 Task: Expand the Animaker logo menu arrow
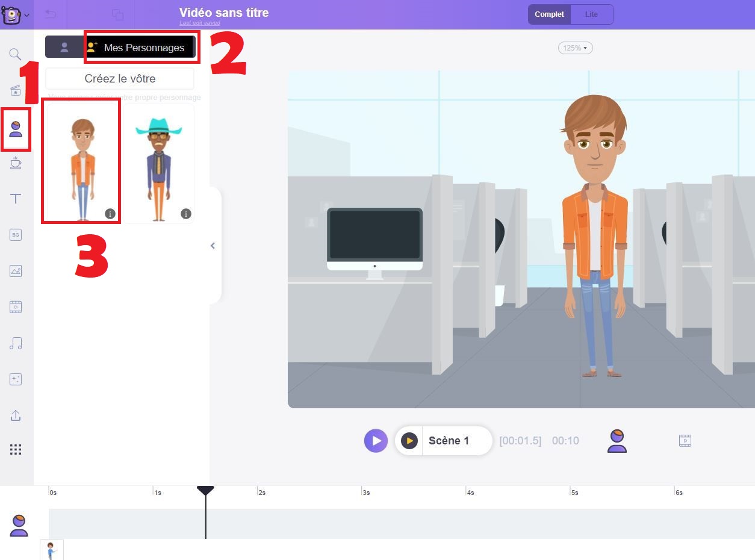click(27, 16)
